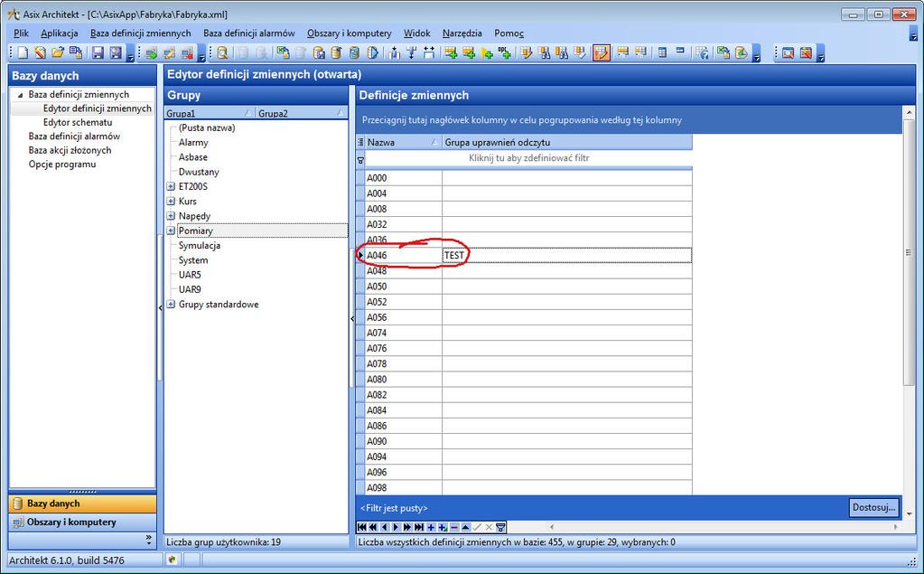
Task: Expand the Pomiary group
Action: (x=171, y=231)
